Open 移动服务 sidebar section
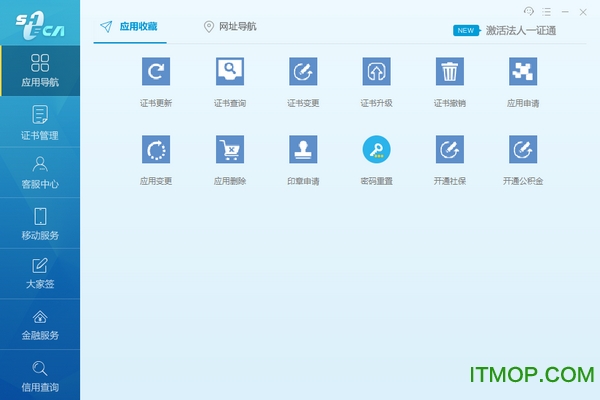Viewport: 600px width, 400px height. coord(40,222)
